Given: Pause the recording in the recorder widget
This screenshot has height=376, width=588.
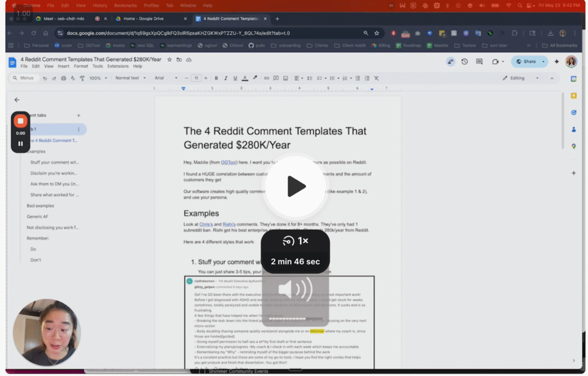Looking at the screenshot, I should tap(20, 144).
